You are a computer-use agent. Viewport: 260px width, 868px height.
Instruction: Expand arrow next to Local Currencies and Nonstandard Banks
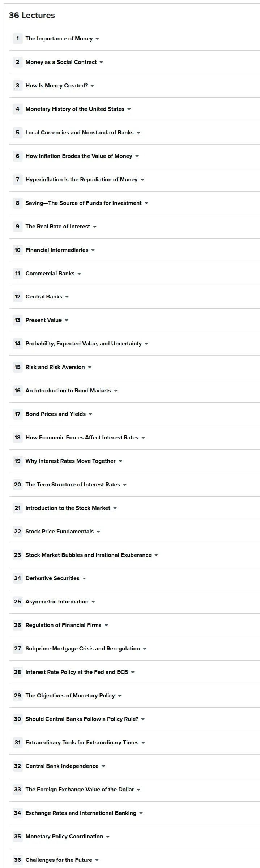[x=138, y=133]
